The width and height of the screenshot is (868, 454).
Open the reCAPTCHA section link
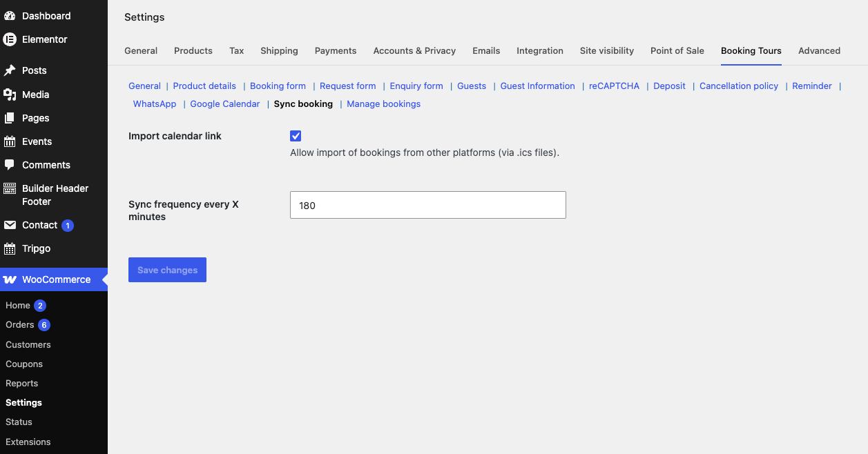(615, 86)
